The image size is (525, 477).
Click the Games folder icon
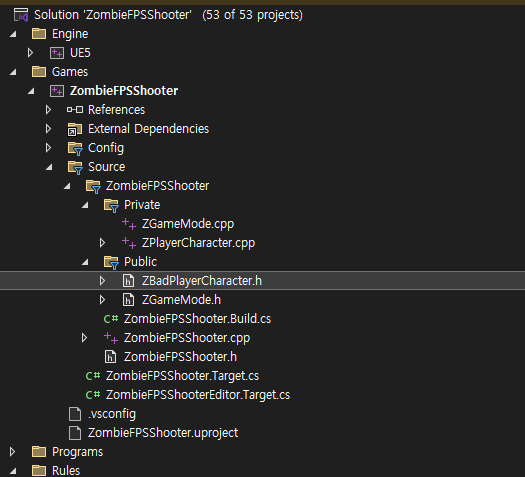tap(39, 72)
